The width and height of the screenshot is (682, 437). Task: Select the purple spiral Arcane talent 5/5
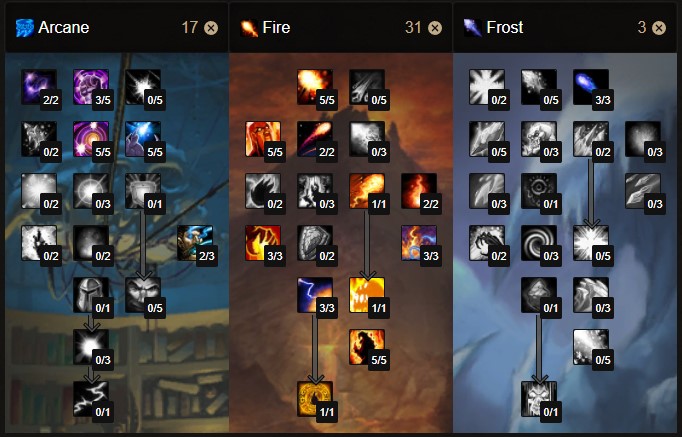(91, 139)
